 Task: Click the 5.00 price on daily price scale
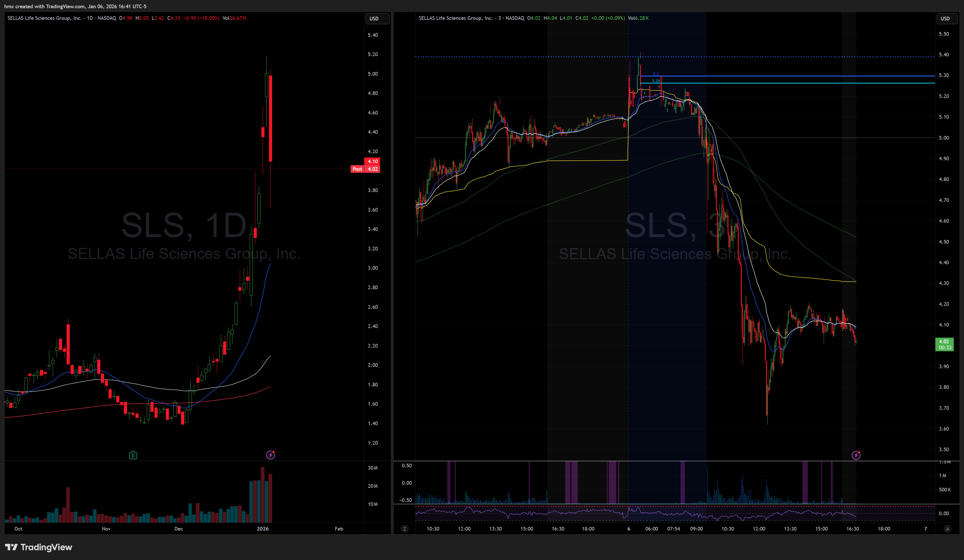[373, 74]
